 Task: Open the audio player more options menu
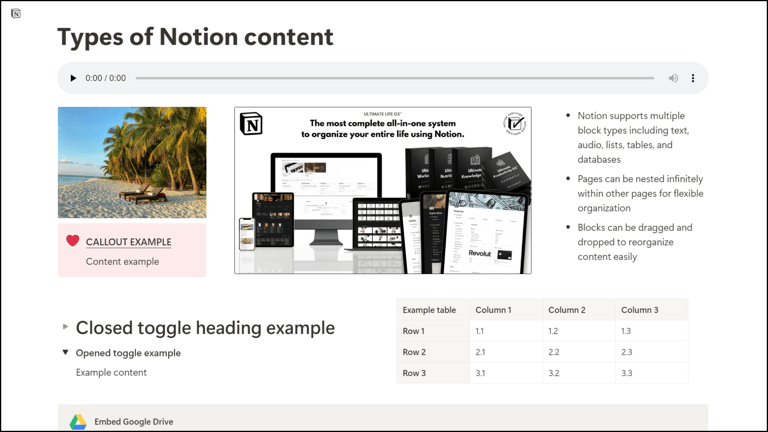tap(693, 78)
